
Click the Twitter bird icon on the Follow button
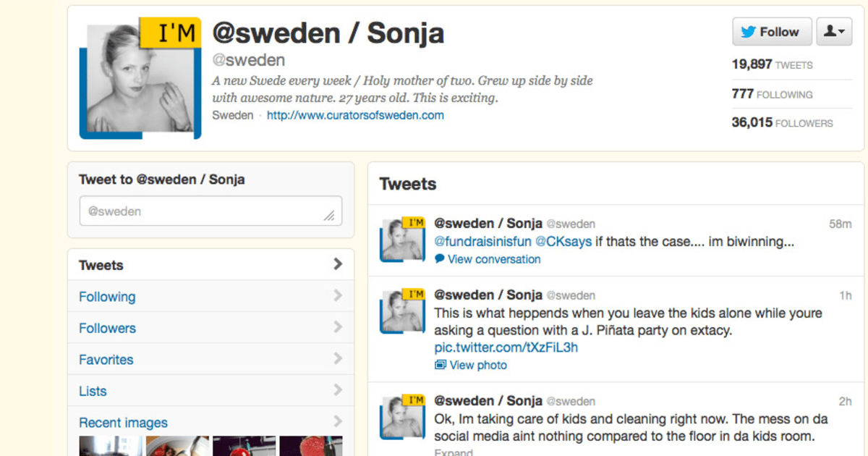tap(750, 31)
